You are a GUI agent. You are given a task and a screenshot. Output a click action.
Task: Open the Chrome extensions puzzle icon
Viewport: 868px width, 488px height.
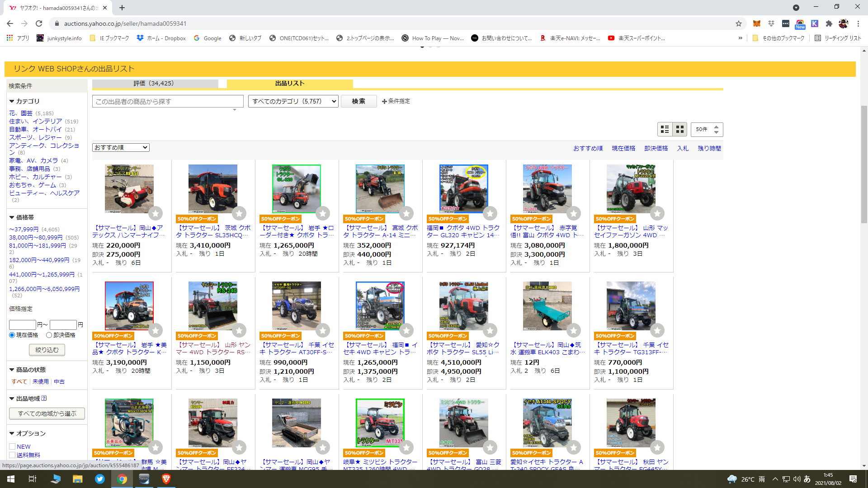829,23
